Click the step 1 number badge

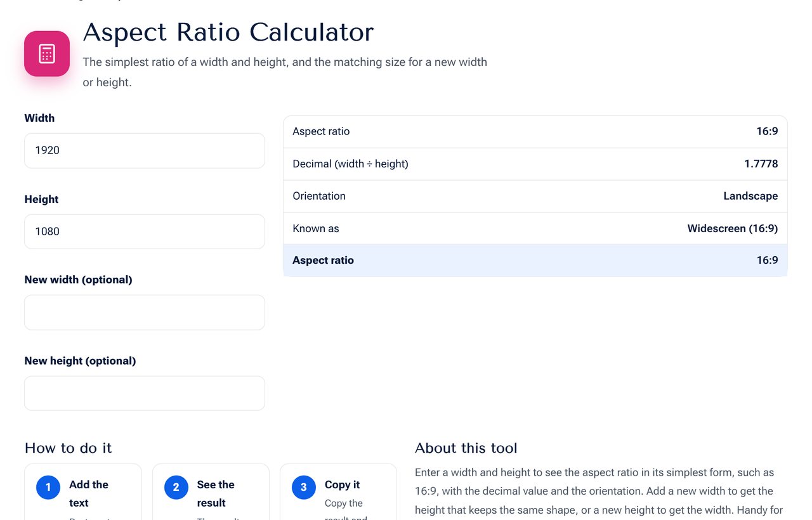tap(48, 487)
